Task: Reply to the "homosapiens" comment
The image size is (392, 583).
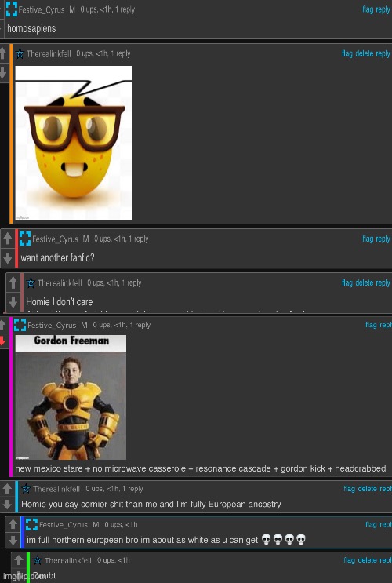Action: point(383,9)
